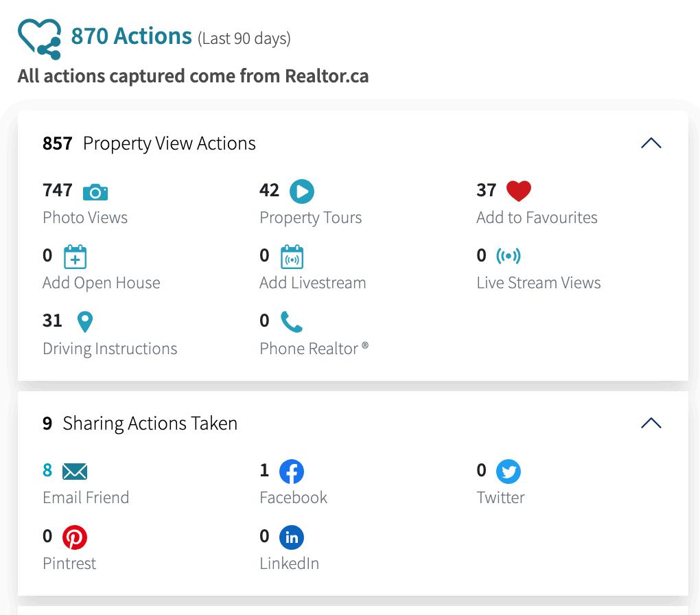700x615 pixels.
Task: Click the red heart Favourites icon
Action: [518, 191]
